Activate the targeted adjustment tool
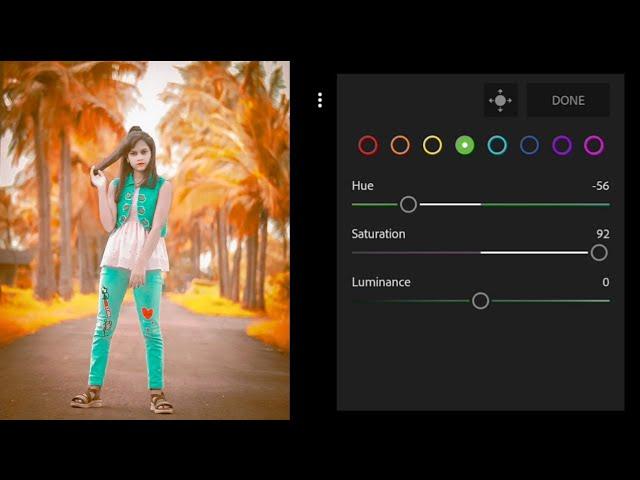This screenshot has width=640, height=480. pos(500,100)
